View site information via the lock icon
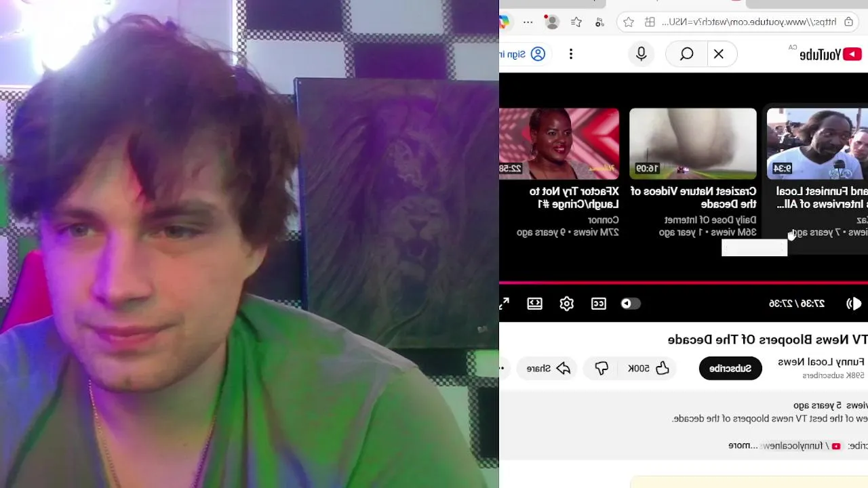Viewport: 868px width, 488px height. pyautogui.click(x=848, y=22)
